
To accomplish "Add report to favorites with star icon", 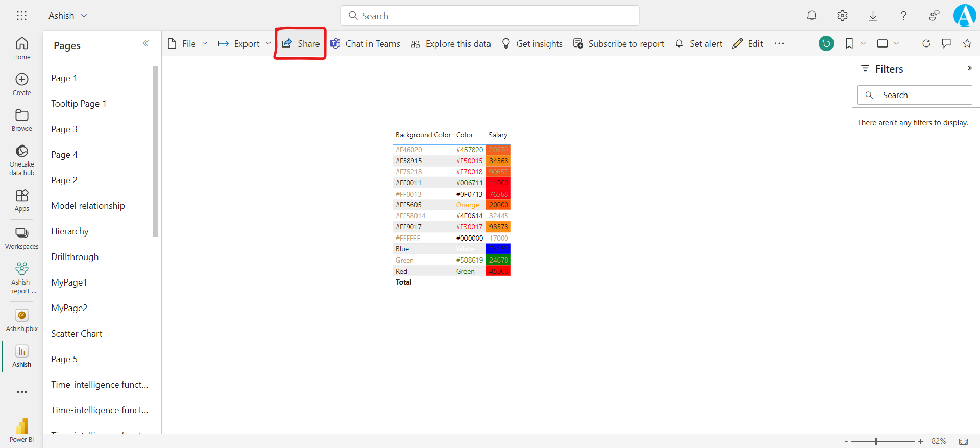I will point(967,43).
